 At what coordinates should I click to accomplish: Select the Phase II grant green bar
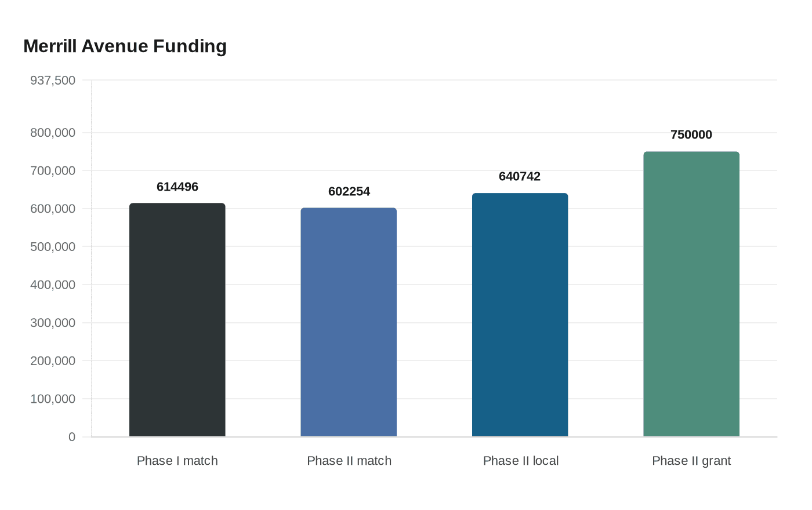(x=691, y=294)
